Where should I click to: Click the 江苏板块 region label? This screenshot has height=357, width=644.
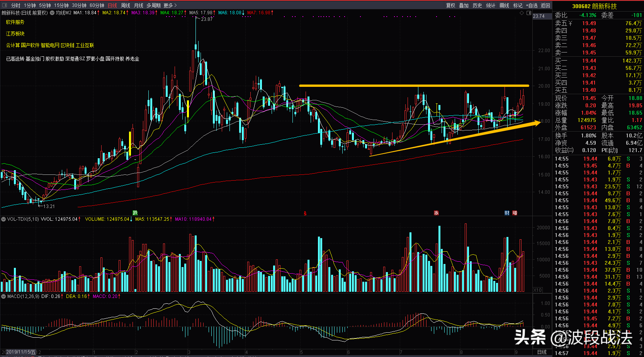click(x=15, y=34)
